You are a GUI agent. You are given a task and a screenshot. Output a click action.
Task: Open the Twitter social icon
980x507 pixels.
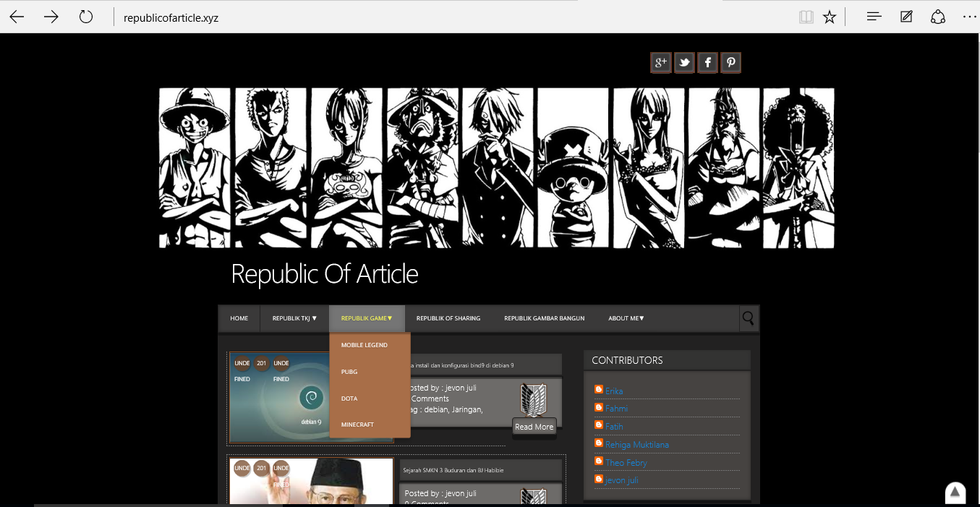point(684,63)
